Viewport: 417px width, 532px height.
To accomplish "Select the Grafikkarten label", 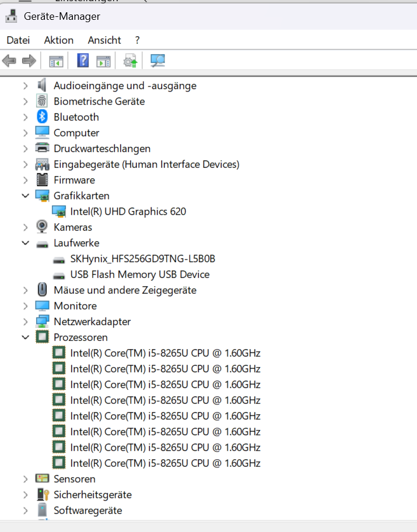I will (82, 195).
